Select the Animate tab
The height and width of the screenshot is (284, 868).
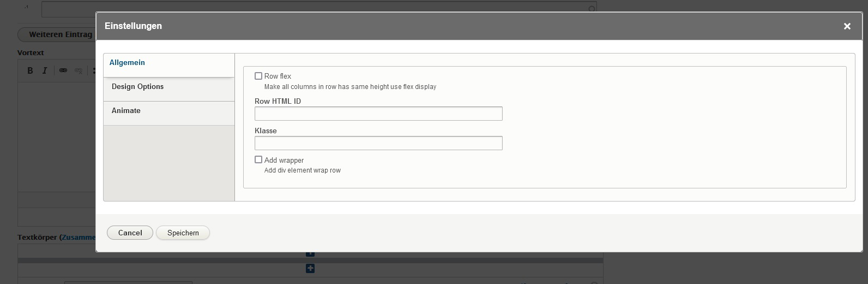point(169,113)
